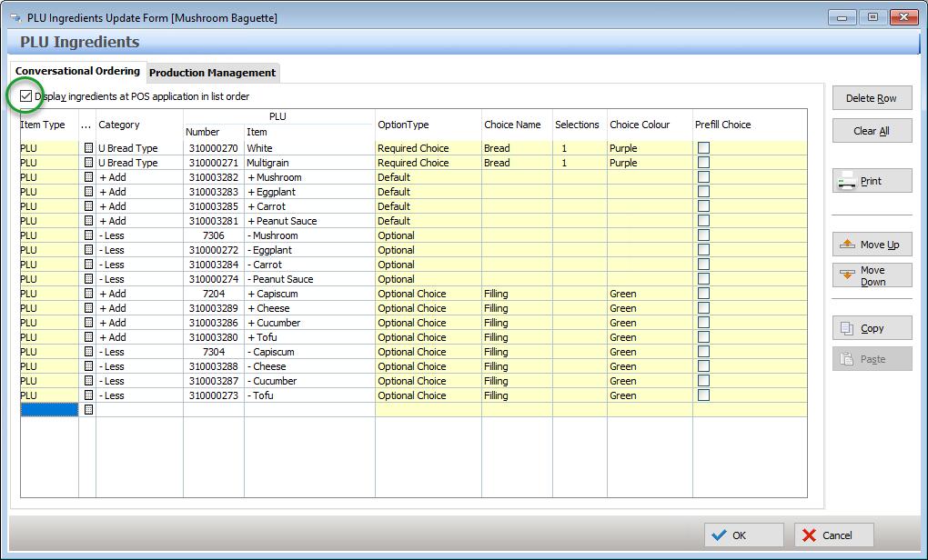Click the lookup icon in the + Capsicum row
Image resolution: width=928 pixels, height=560 pixels.
[x=87, y=294]
